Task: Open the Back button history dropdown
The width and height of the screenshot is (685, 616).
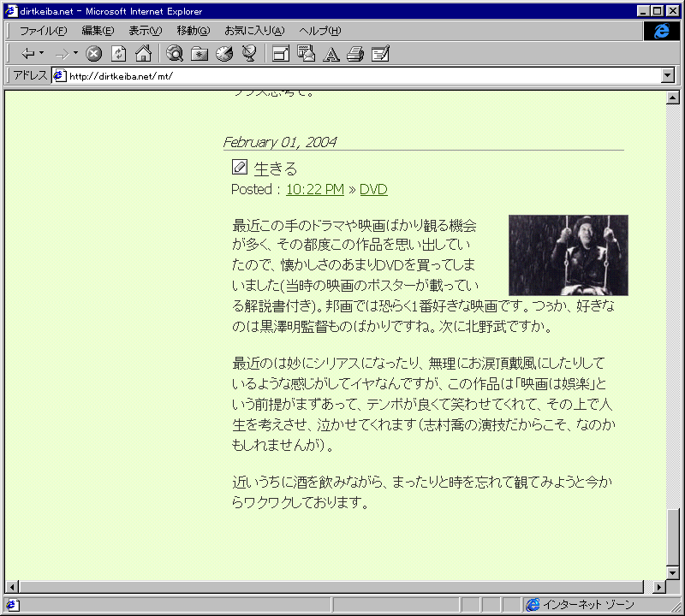Action: pos(41,53)
